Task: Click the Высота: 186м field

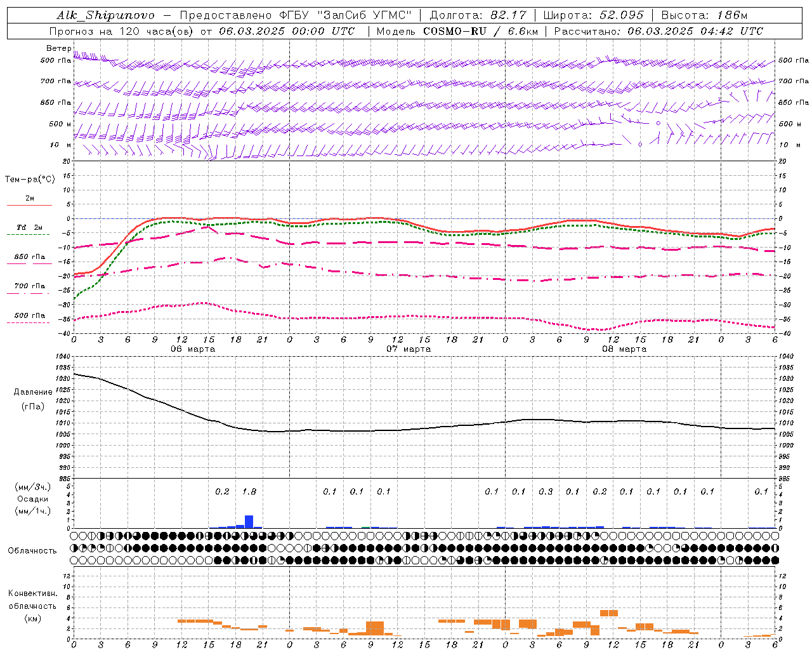Action: [705, 15]
